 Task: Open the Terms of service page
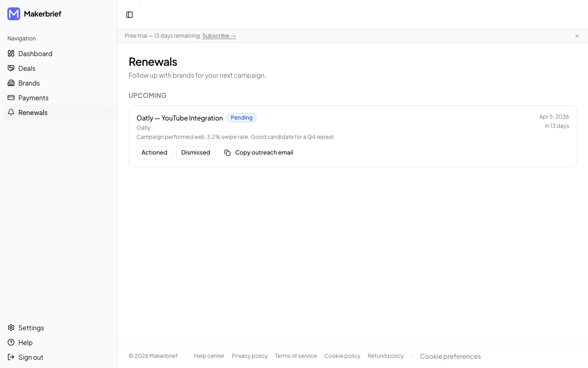[x=295, y=356]
